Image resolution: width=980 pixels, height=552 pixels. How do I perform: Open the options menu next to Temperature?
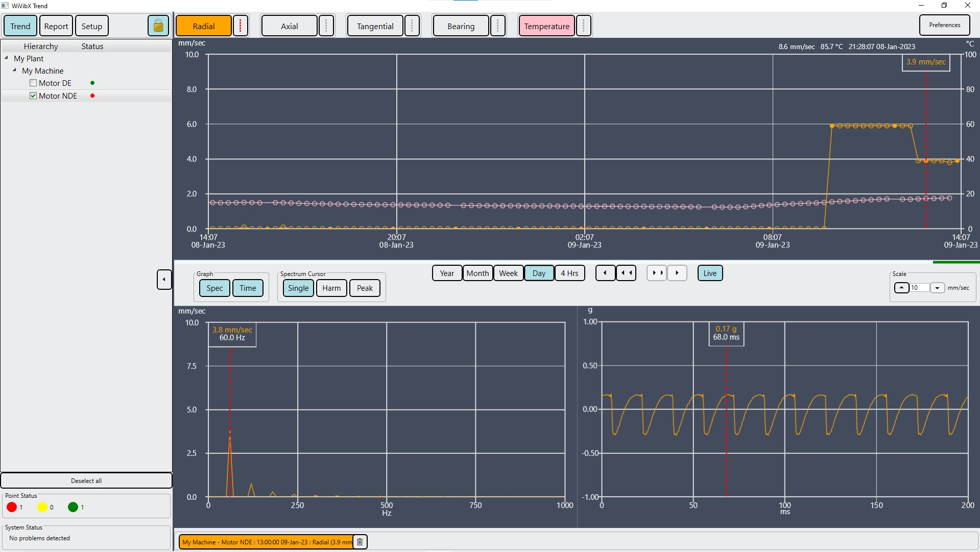click(583, 26)
